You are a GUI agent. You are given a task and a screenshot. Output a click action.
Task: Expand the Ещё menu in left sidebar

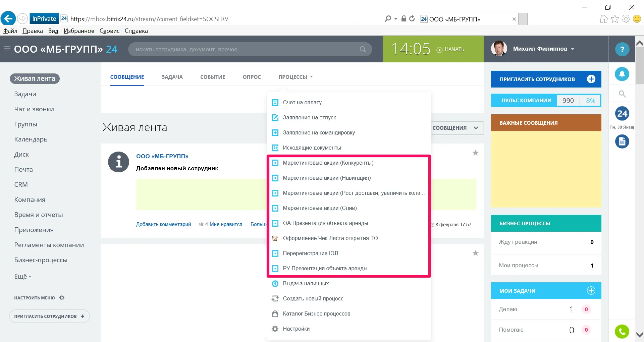click(22, 277)
